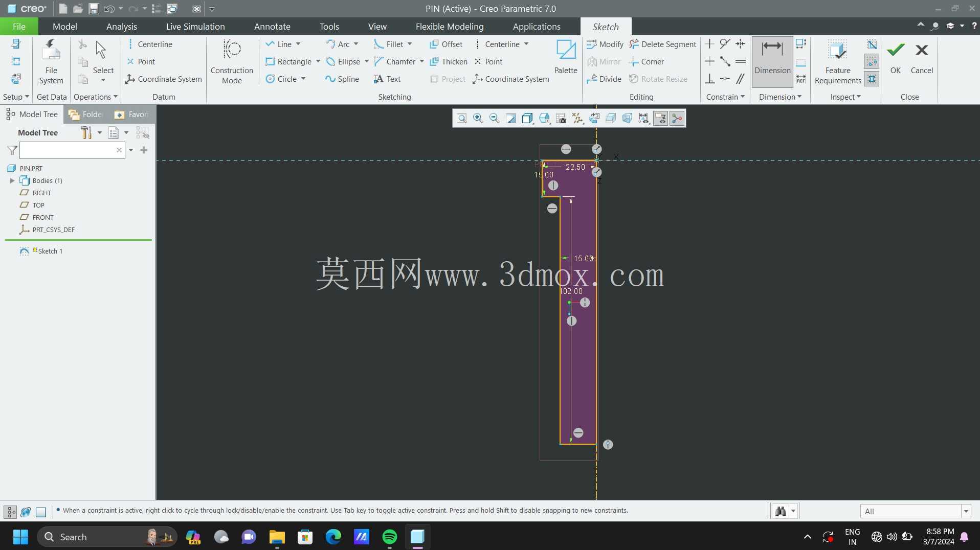Open the Display Style options
Viewport: 980px width, 550px height.
coord(527,119)
